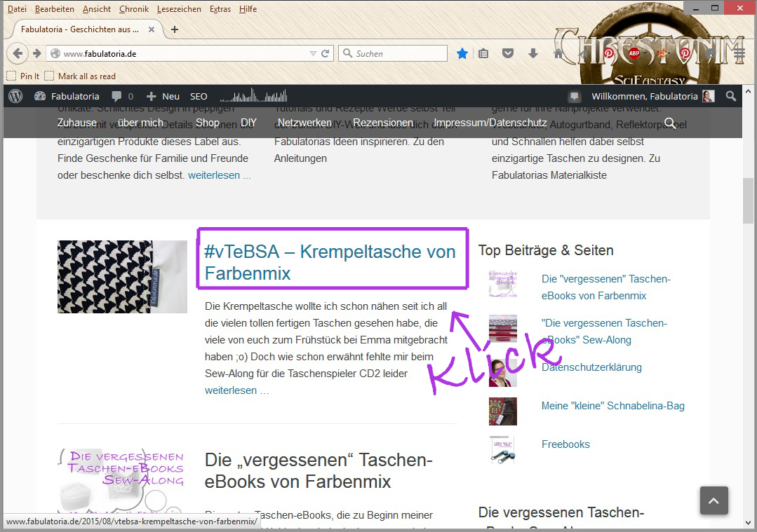The height and width of the screenshot is (532, 757).
Task: Open the Lesezeichen menu
Action: [179, 8]
